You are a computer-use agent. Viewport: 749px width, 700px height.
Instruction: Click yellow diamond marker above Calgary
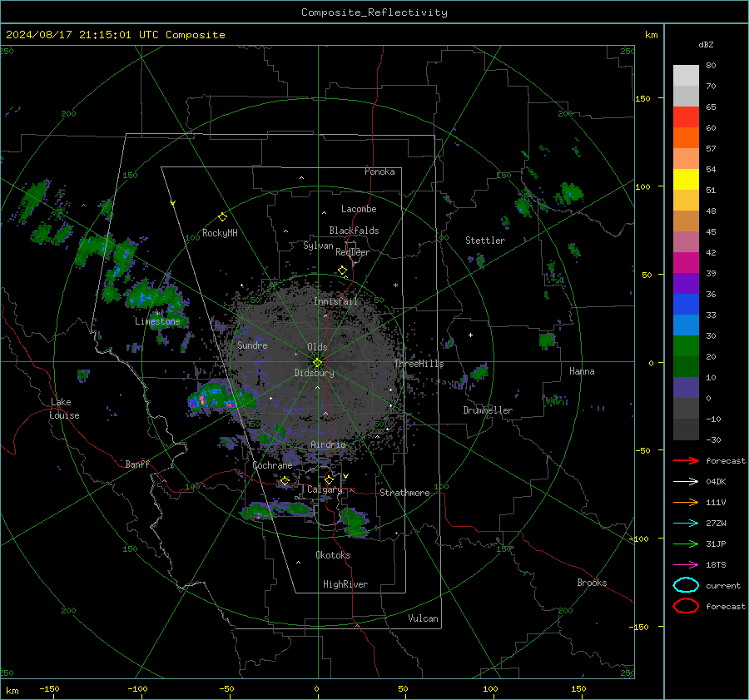point(329,479)
